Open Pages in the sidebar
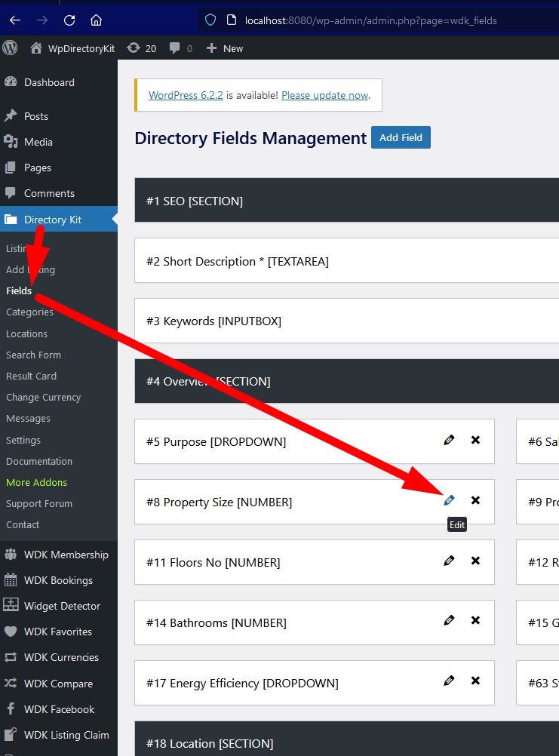 point(38,167)
